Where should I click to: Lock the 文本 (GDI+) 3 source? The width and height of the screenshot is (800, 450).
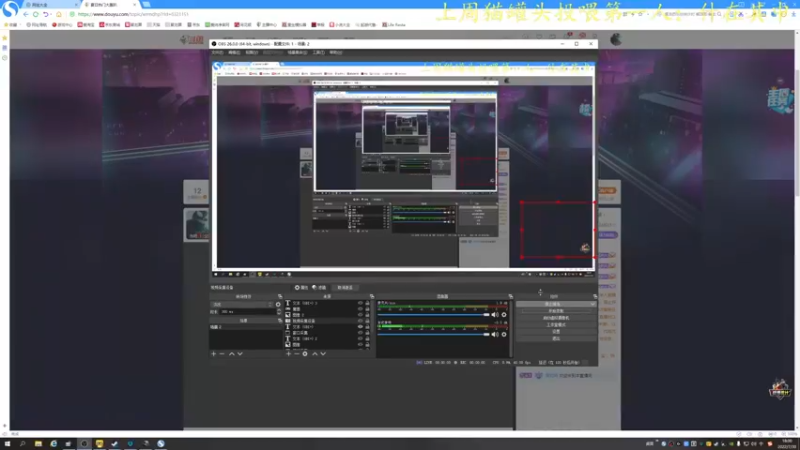click(367, 303)
